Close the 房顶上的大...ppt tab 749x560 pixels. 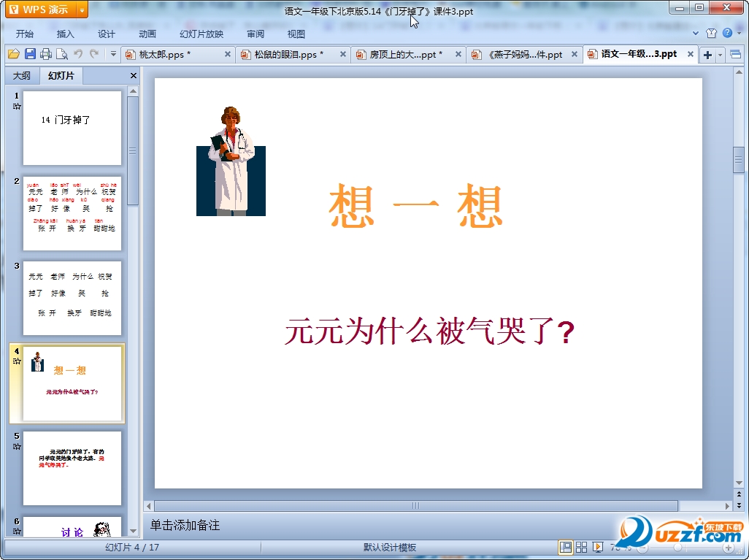[458, 55]
